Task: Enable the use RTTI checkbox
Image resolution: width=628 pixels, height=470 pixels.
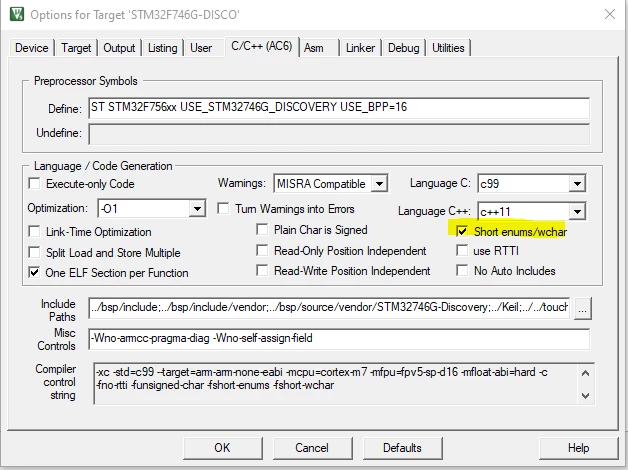Action: coord(462,251)
